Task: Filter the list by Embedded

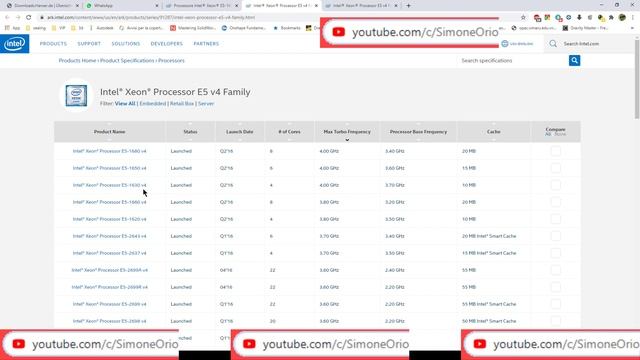Action: 153,104
